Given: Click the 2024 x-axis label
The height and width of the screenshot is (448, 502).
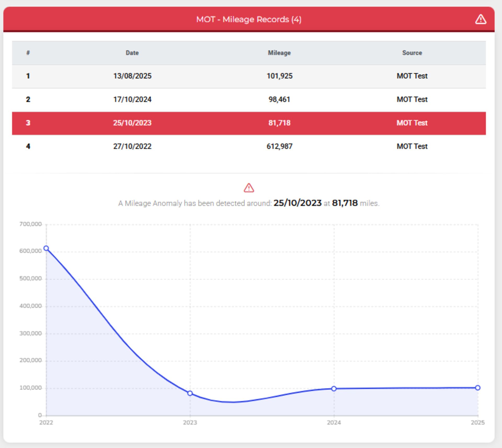Looking at the screenshot, I should pos(334,423).
